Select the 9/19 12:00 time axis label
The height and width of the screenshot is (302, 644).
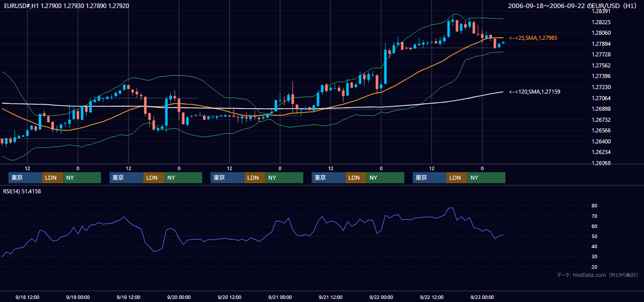[128, 297]
